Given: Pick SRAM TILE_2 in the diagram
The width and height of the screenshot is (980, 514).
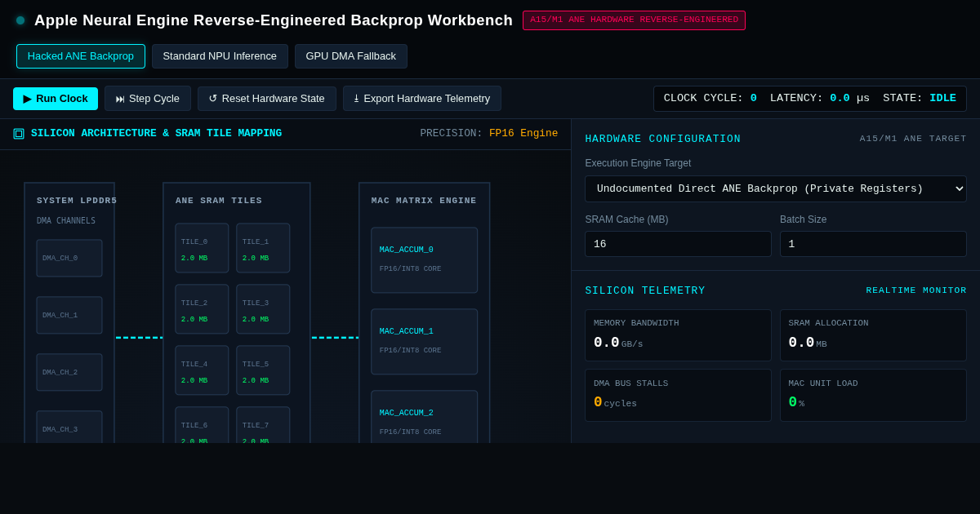Looking at the screenshot, I should pyautogui.click(x=202, y=309).
